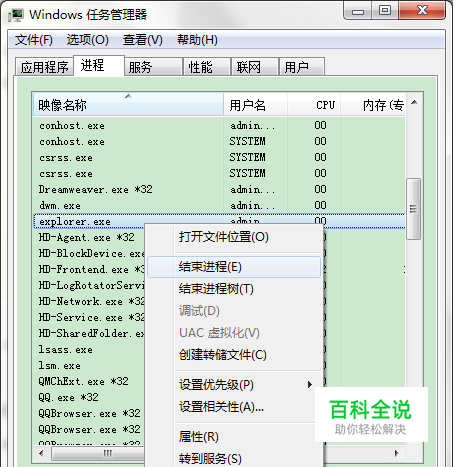Switch to the 联网 tab
This screenshot has width=453, height=467.
pyautogui.click(x=255, y=67)
